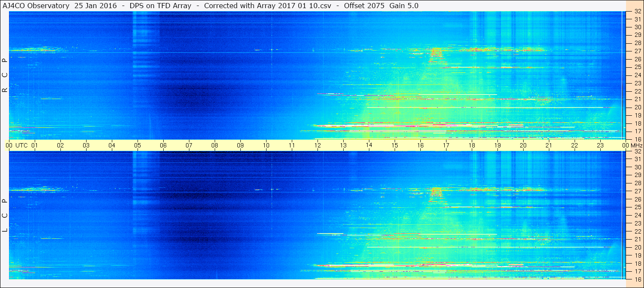
Task: Click the 20 MHz label in RCP panel
Action: point(637,107)
